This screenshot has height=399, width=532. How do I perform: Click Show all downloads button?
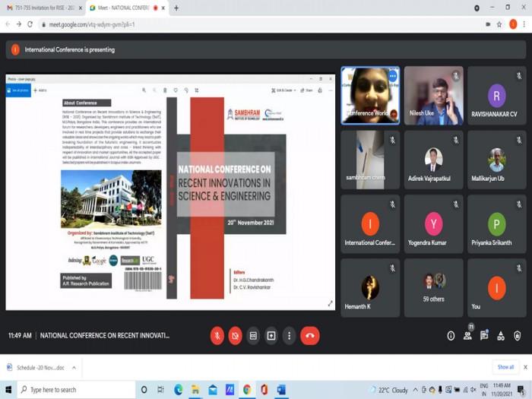point(505,367)
